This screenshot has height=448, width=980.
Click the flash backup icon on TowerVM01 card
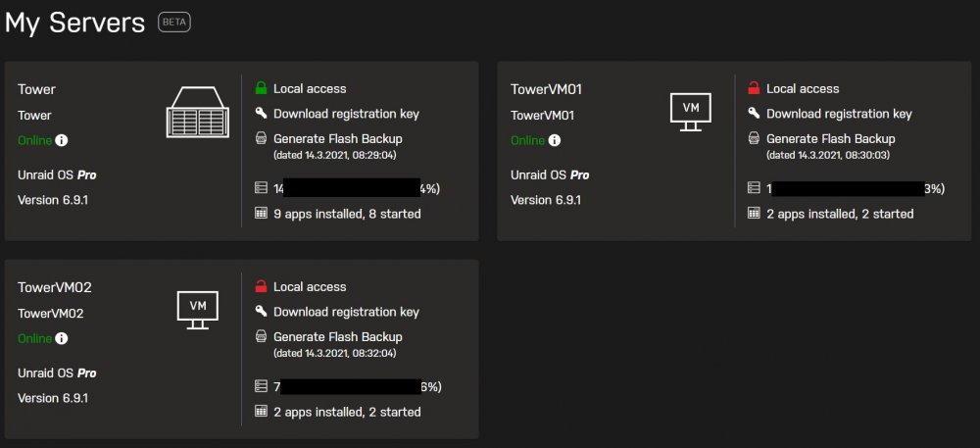click(754, 138)
